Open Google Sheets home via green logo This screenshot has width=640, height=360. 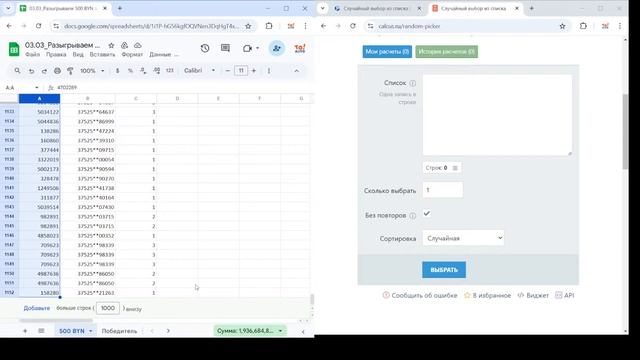(x=14, y=49)
